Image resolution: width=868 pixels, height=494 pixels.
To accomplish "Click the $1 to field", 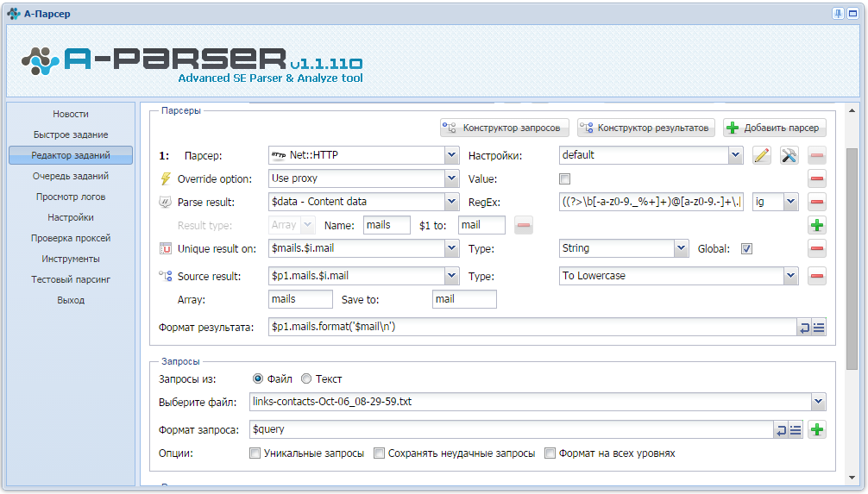I will [x=481, y=225].
